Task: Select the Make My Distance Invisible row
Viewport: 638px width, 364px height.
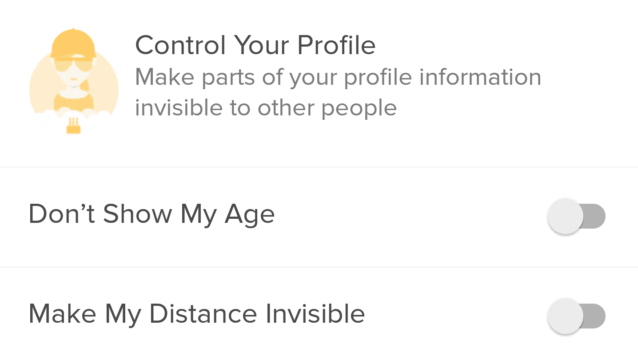Action: point(319,316)
